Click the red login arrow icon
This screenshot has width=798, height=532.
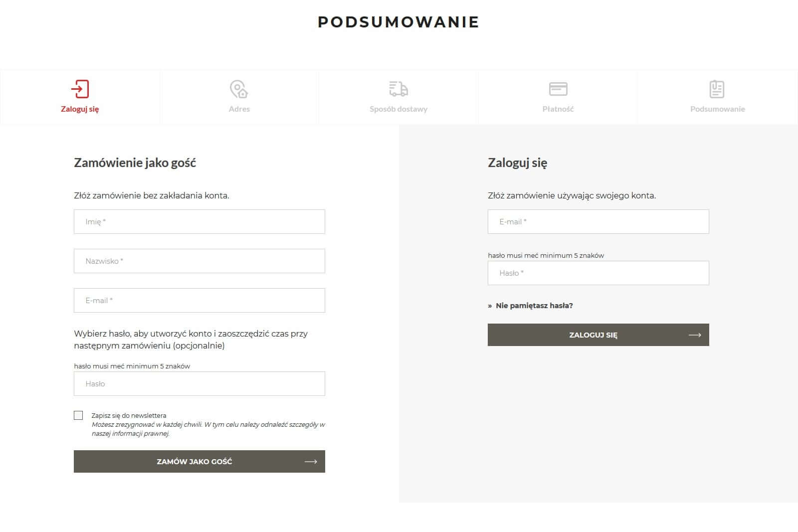(x=80, y=89)
